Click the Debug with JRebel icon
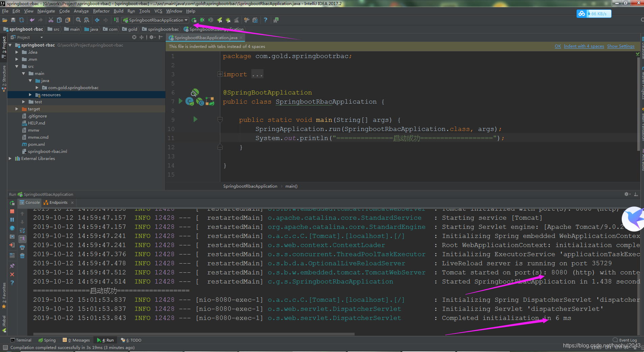This screenshot has width=644, height=352. [x=228, y=20]
